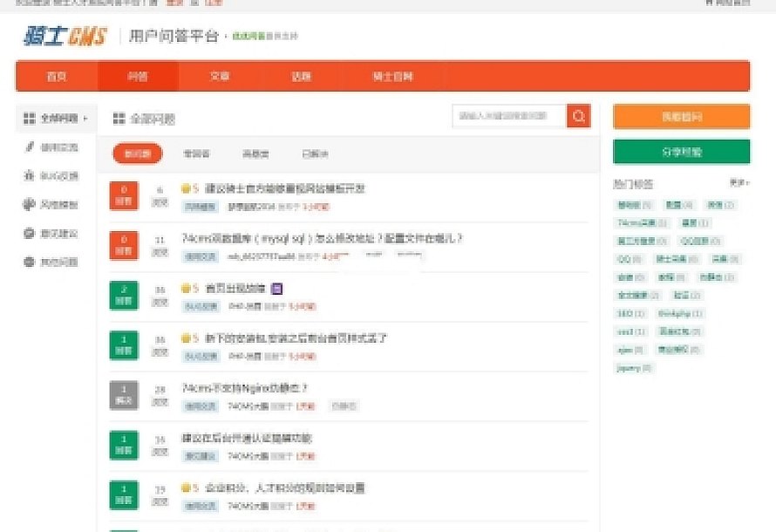Viewport: 776px width, 532px height.
Task: Open the 话题 navigation tab
Action: (301, 77)
